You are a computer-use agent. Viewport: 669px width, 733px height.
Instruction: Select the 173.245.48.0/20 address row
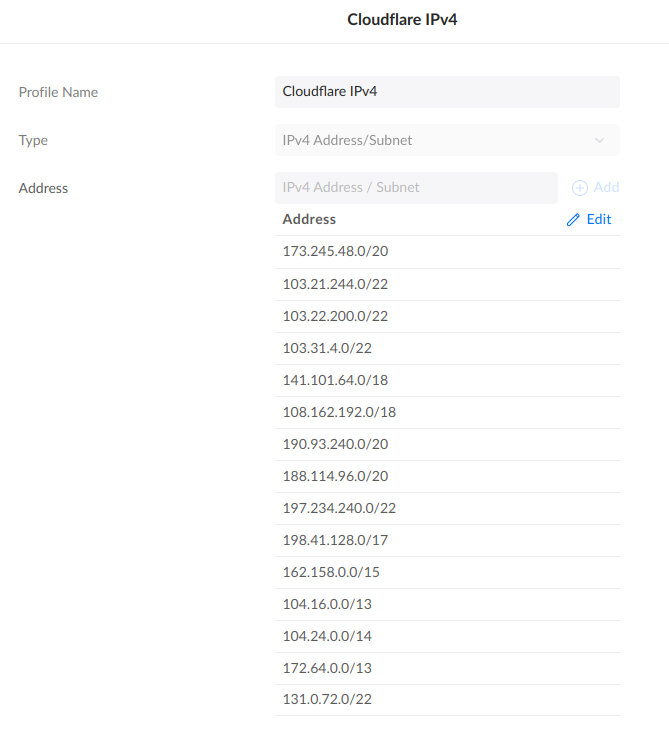335,252
